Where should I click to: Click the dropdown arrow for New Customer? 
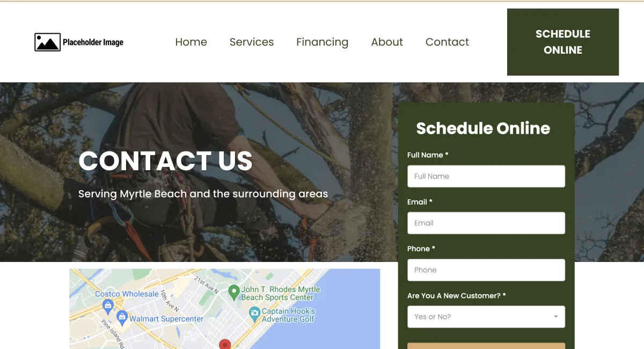556,317
